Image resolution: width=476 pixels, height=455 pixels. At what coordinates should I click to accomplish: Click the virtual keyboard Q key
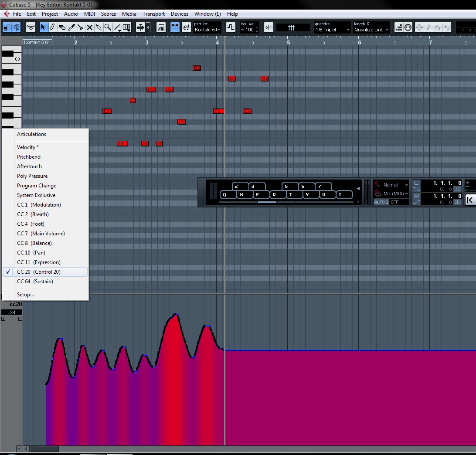228,194
